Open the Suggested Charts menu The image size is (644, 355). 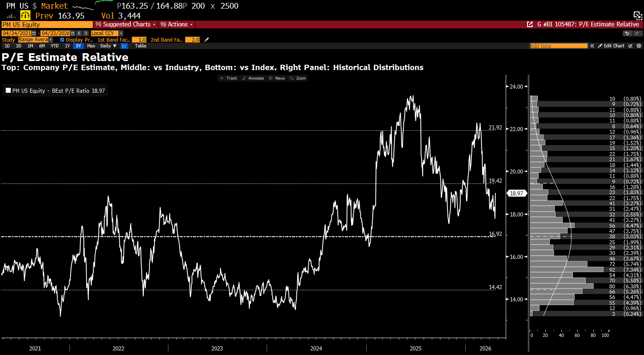click(x=126, y=25)
